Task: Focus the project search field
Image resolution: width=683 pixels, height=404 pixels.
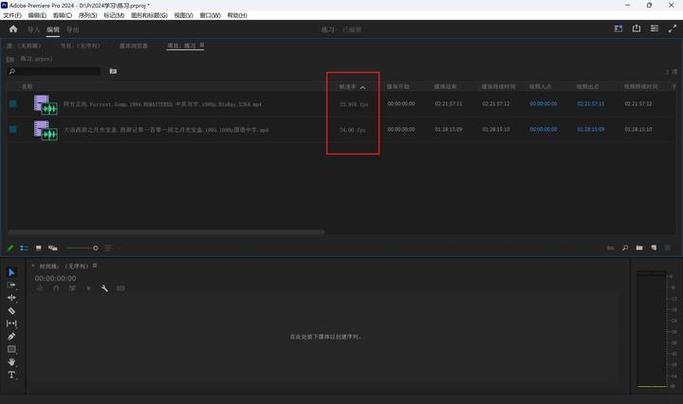Action: point(54,71)
